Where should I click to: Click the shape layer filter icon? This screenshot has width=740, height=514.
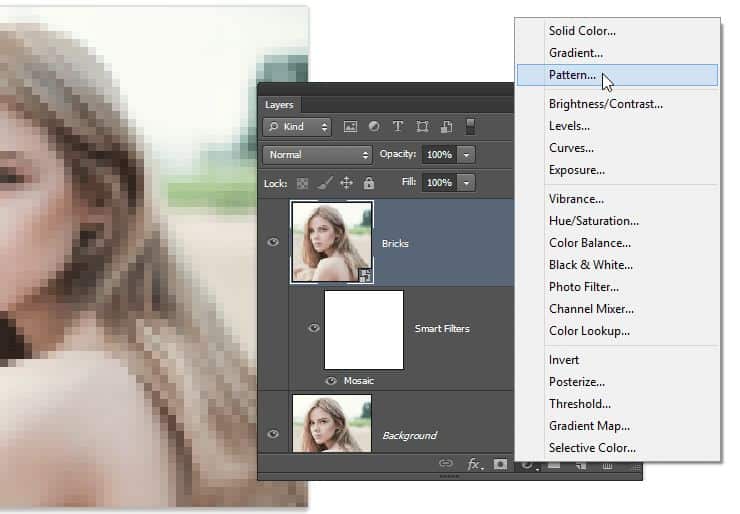(422, 127)
